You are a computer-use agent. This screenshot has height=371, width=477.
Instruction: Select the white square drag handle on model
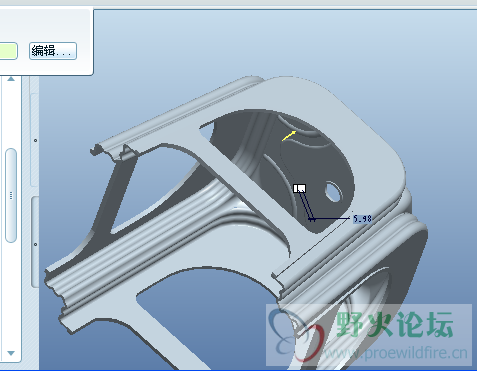[299, 188]
